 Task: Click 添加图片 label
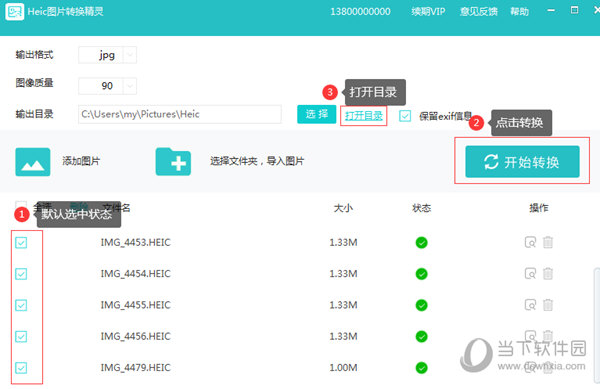coord(81,161)
